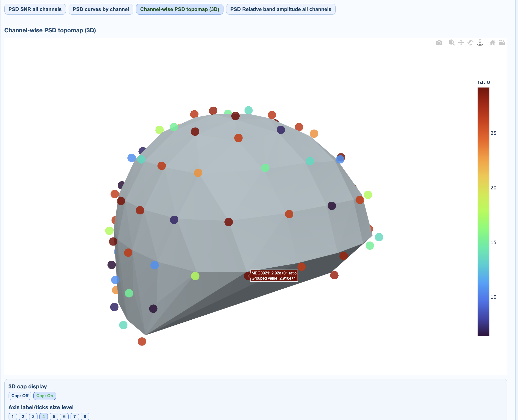Select Channel-wise PSD topomap (3D) tab

point(179,9)
